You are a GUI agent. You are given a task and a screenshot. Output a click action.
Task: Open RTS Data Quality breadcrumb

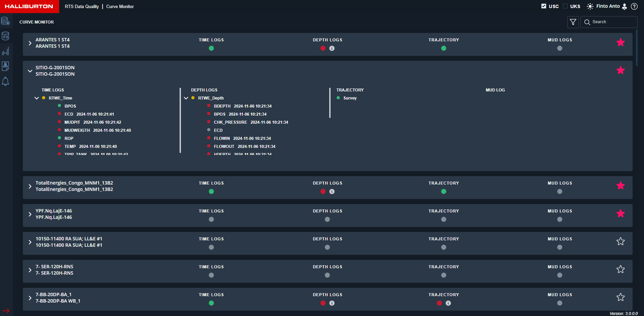(82, 6)
